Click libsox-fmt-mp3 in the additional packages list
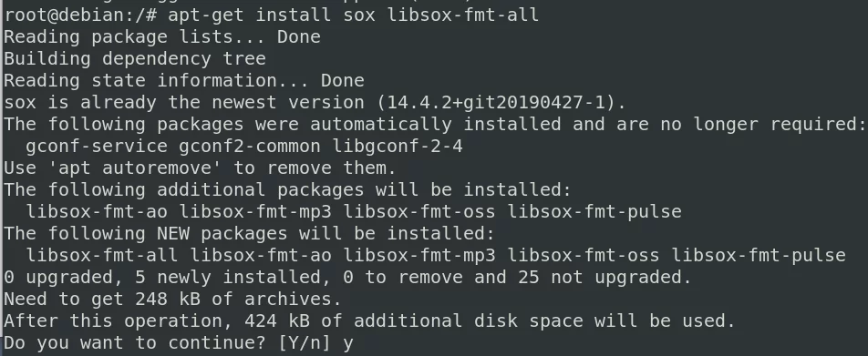This screenshot has width=868, height=356. pos(255,212)
